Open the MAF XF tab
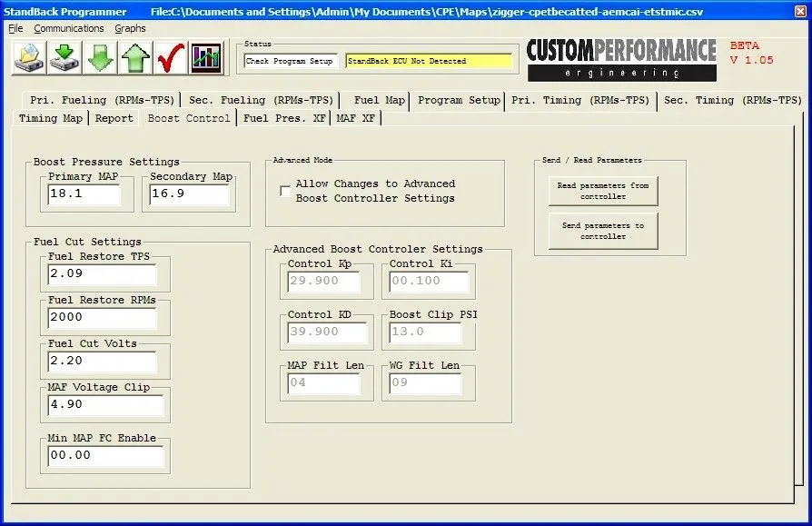 tap(355, 118)
